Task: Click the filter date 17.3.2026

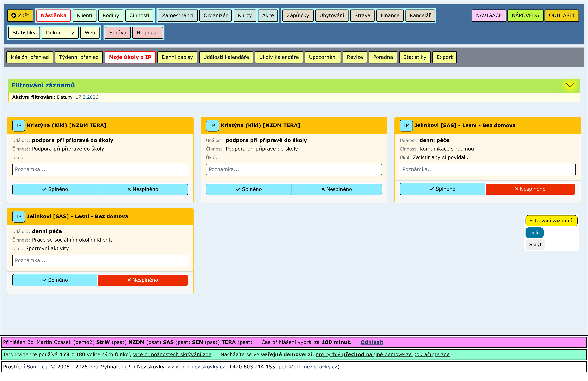Action: pos(87,97)
